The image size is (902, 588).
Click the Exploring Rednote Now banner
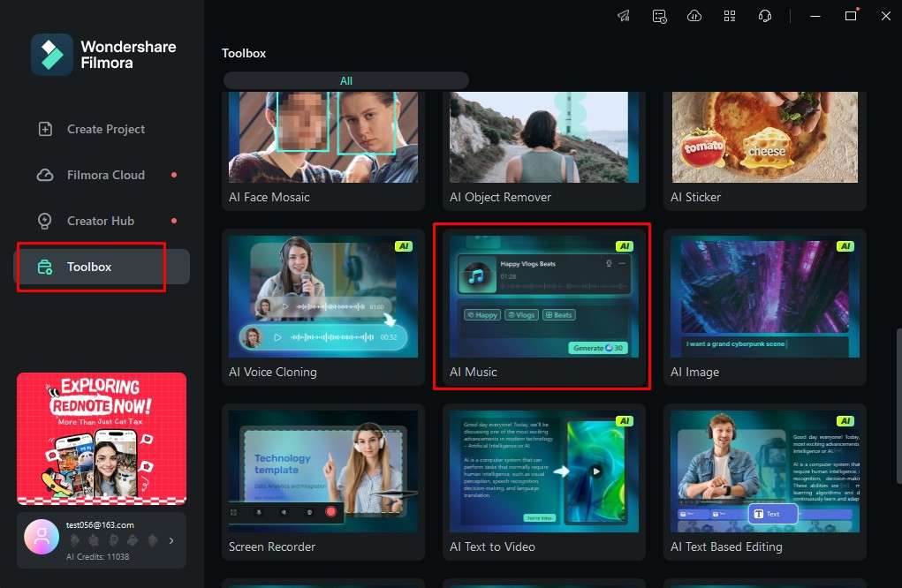(x=102, y=439)
